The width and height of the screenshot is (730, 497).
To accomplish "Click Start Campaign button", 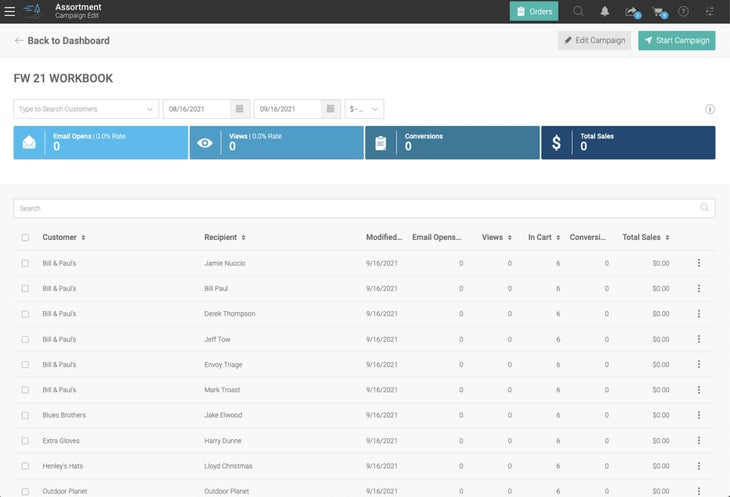I will 676,40.
